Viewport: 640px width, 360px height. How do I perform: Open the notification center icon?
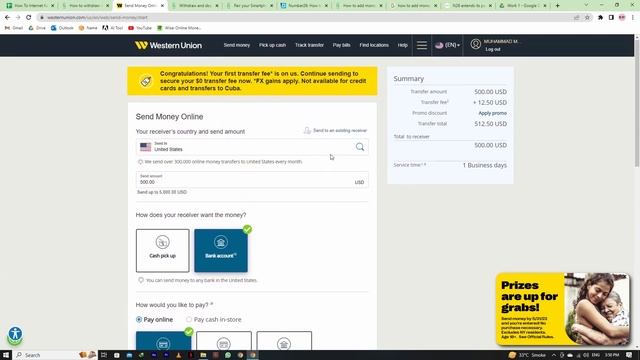(x=629, y=355)
